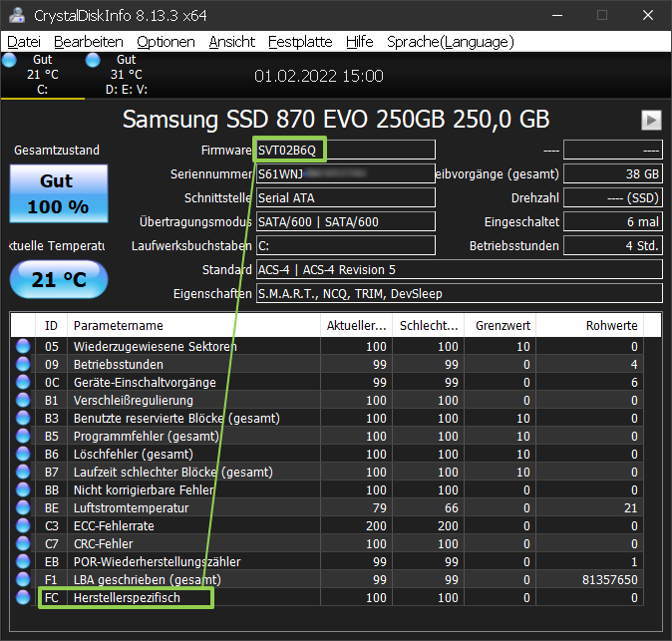Click the Schlecht column header

tap(428, 326)
